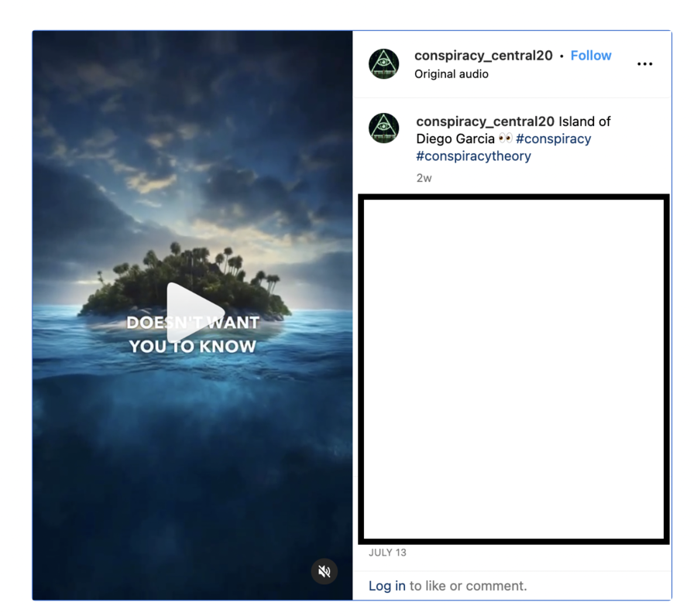The height and width of the screenshot is (616, 697).
Task: Follow the conspiracy_central20 account
Action: 590,56
